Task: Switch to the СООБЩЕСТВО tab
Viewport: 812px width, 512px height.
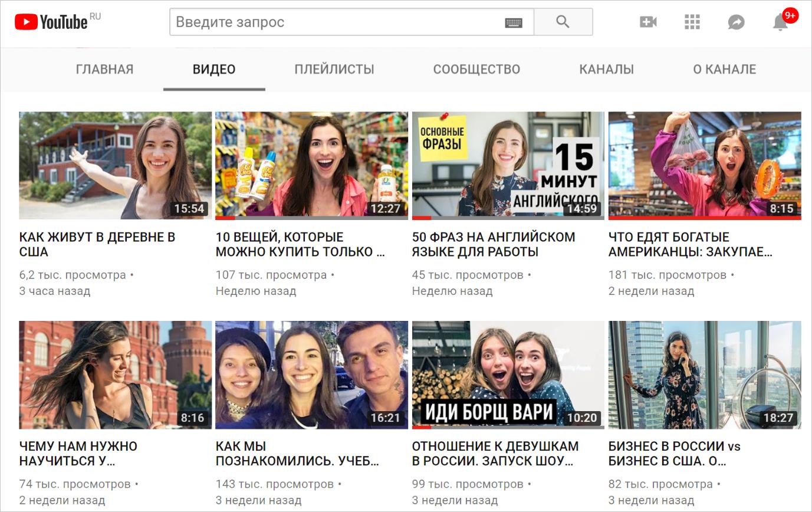Action: 476,69
